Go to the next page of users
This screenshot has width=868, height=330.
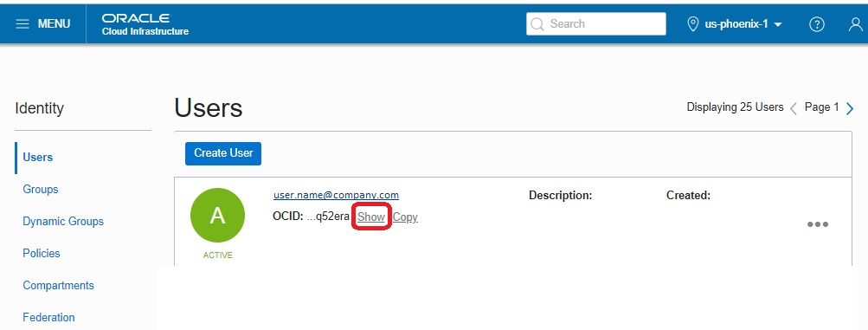(x=850, y=108)
